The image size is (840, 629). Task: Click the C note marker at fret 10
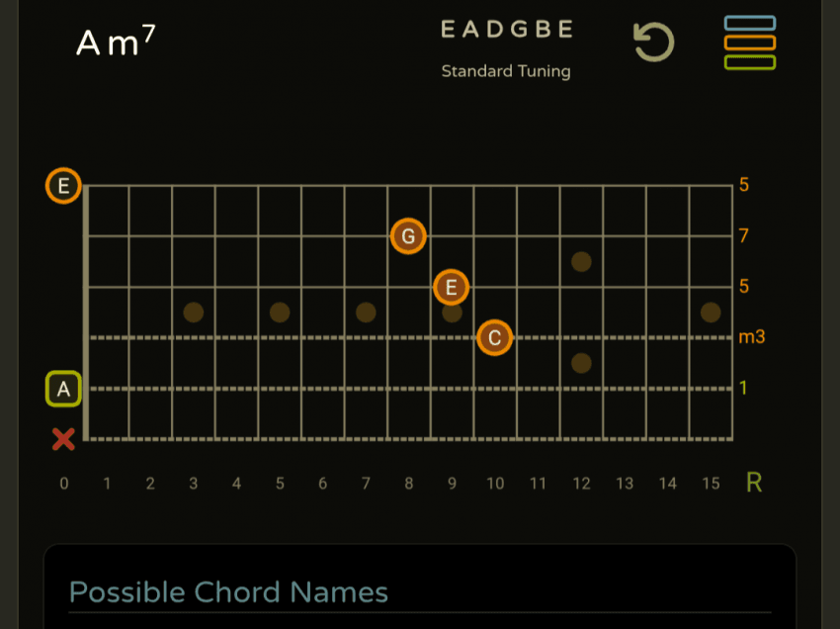[494, 337]
